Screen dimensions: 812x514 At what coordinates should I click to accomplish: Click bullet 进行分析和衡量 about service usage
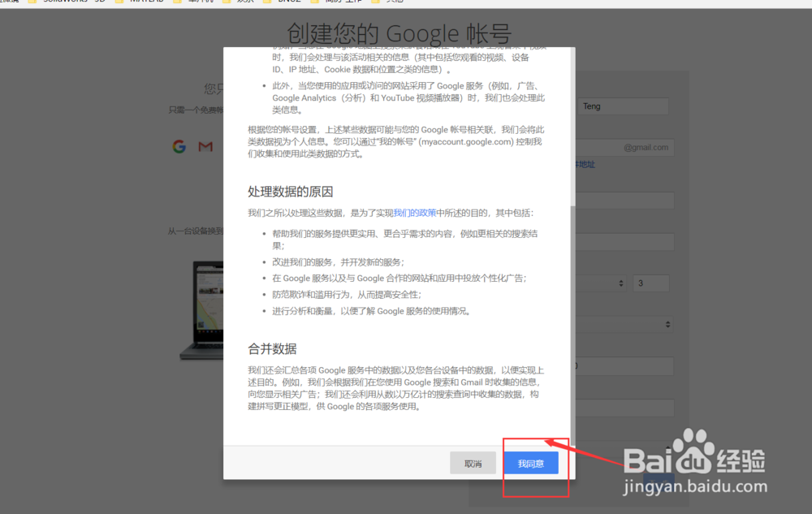tap(371, 311)
